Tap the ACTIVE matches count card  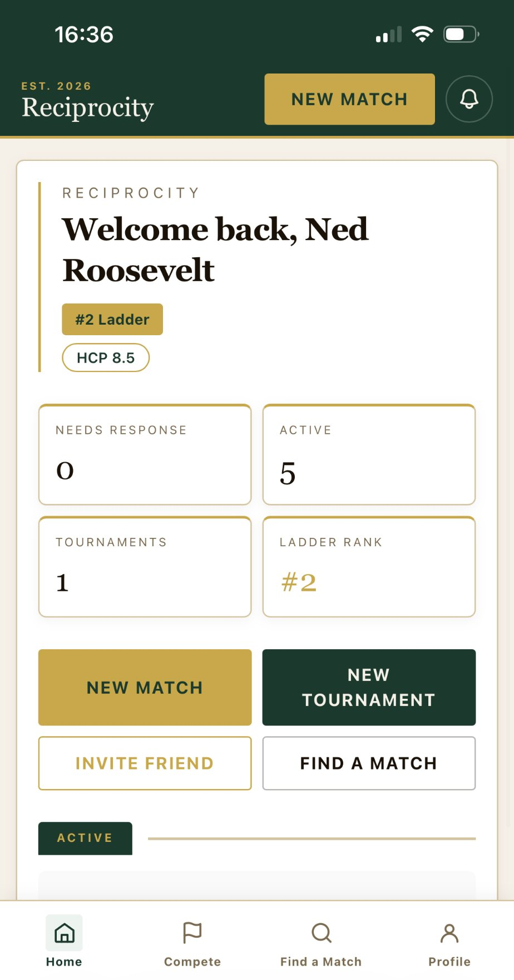(368, 455)
